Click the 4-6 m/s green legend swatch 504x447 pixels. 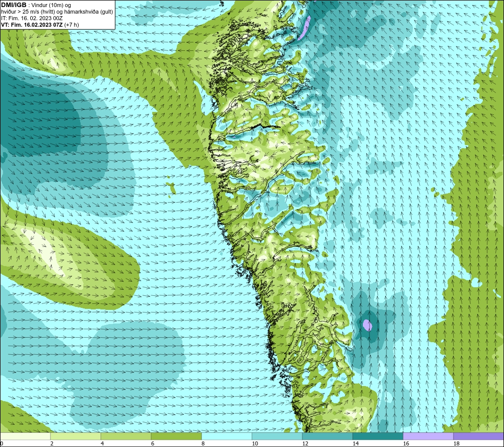click(x=125, y=436)
